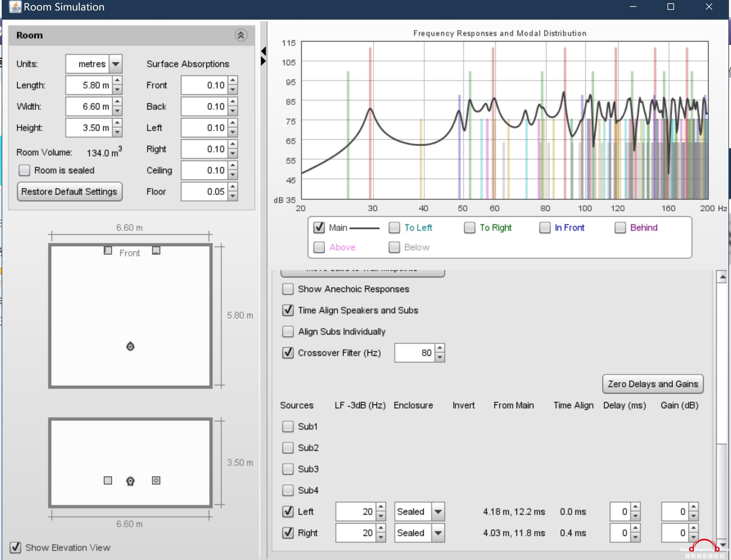Click the Java app icon in title bar
This screenshot has height=560, width=731.
[x=15, y=7]
